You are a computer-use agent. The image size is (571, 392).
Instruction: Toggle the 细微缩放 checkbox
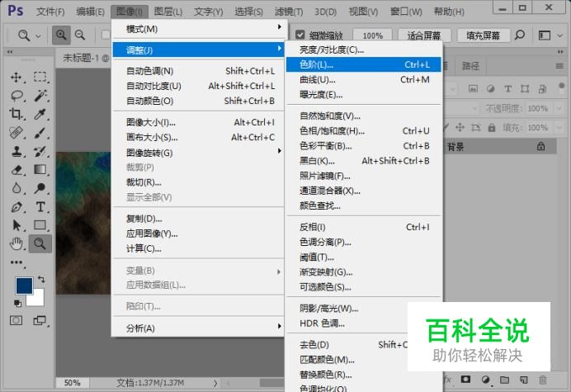tap(300, 35)
